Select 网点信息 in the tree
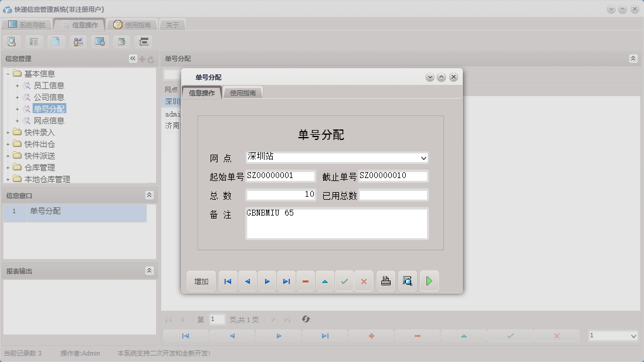Viewport: 644px width, 362px height. point(49,121)
